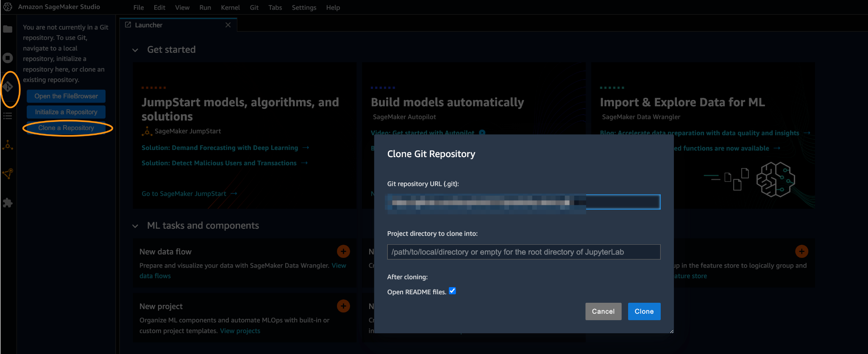
Task: Open the Video: Get started with Autopilot link
Action: 423,133
